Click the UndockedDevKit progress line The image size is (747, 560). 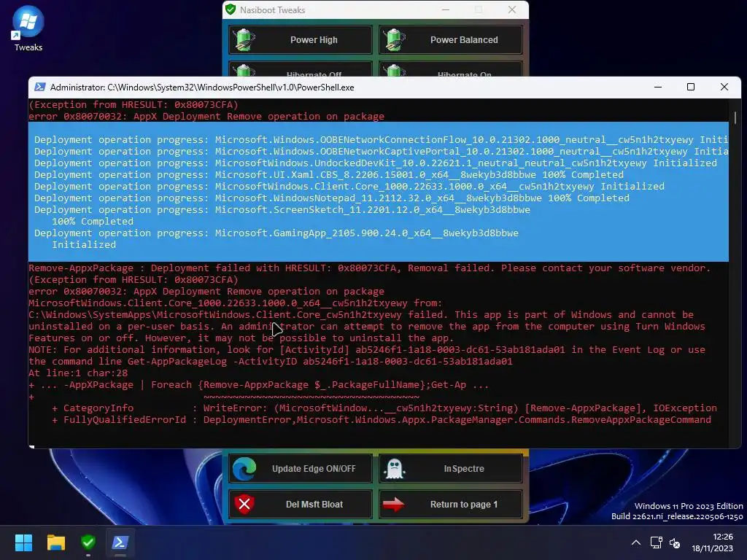[376, 163]
